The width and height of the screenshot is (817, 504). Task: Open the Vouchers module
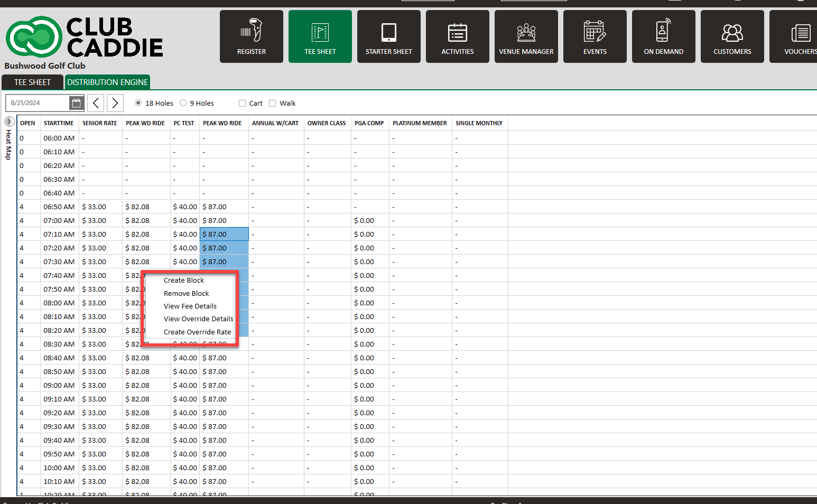(x=793, y=36)
